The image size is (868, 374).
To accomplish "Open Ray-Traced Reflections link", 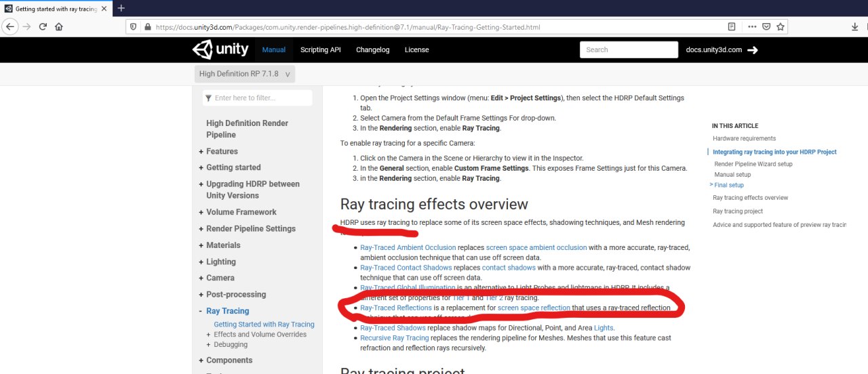I will click(x=396, y=308).
